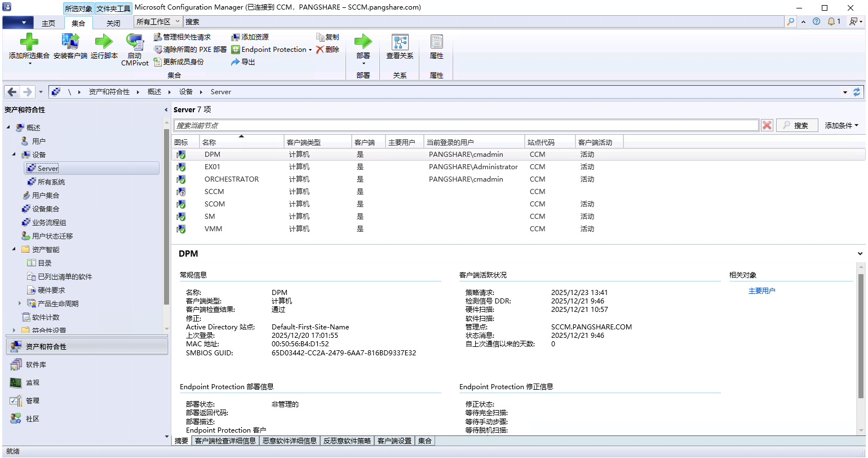Open Endpoint Protection dropdown in ribbon
Screen dimensions: 868x458
coord(272,50)
